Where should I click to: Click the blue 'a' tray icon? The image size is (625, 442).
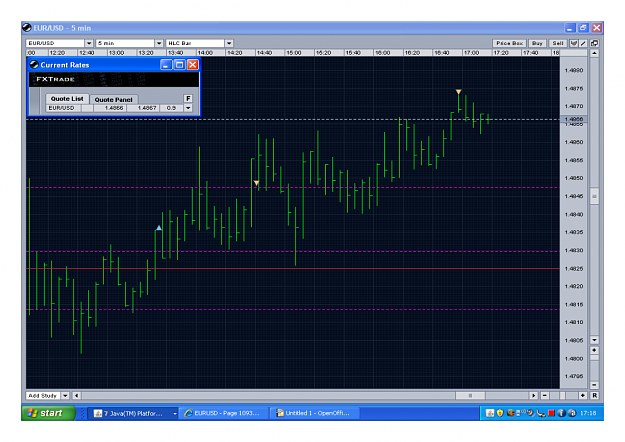(x=572, y=413)
